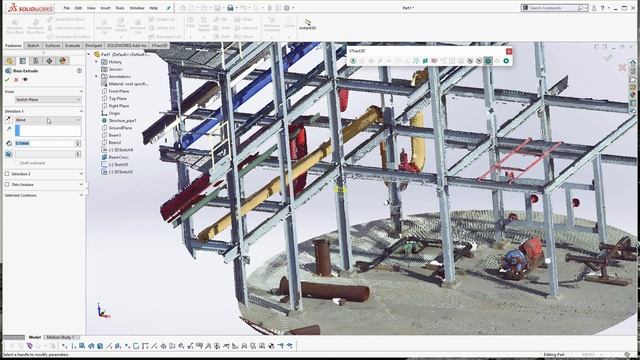Switch to the Surfaces tab
This screenshot has height=360, width=640.
(53, 45)
